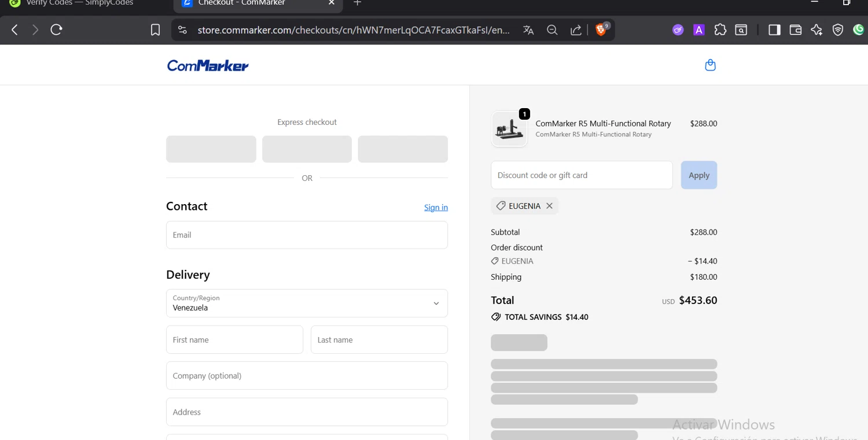Click the share page icon
The height and width of the screenshot is (440, 868).
click(576, 30)
